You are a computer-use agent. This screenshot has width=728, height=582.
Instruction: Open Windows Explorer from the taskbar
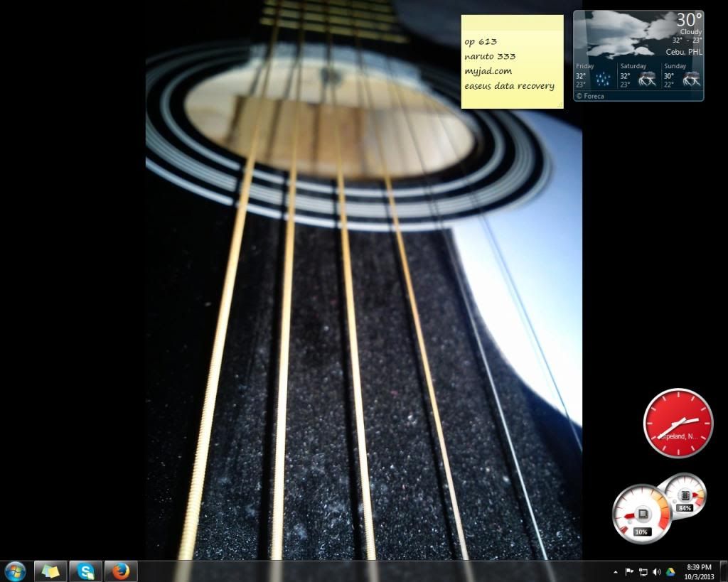[50, 571]
